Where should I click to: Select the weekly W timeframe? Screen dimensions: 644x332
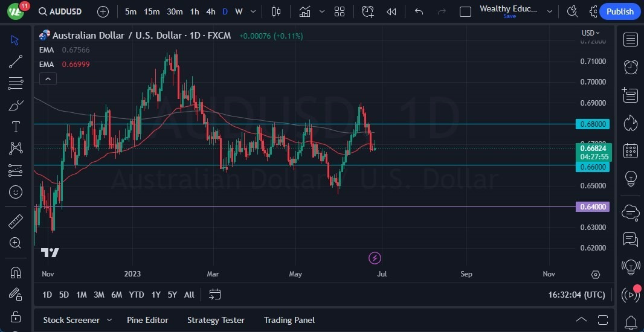coord(239,12)
